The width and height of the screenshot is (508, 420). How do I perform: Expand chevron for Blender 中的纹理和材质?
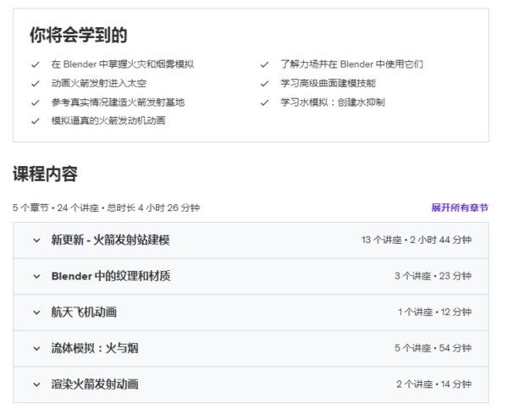(36, 276)
